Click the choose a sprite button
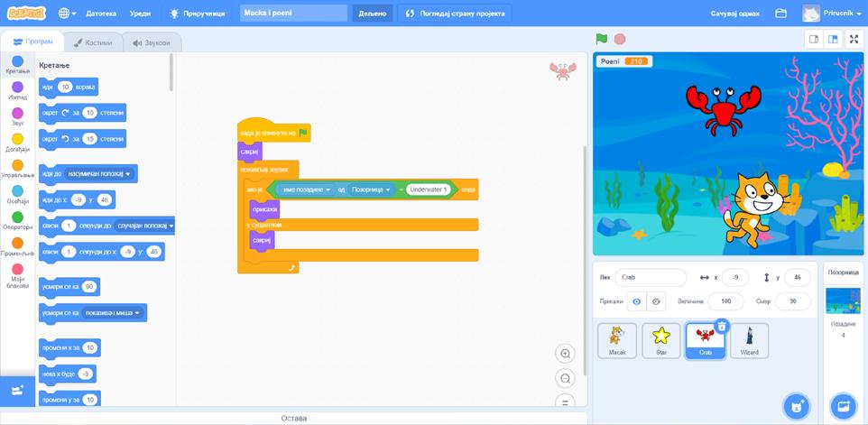This screenshot has width=868, height=425. click(796, 407)
